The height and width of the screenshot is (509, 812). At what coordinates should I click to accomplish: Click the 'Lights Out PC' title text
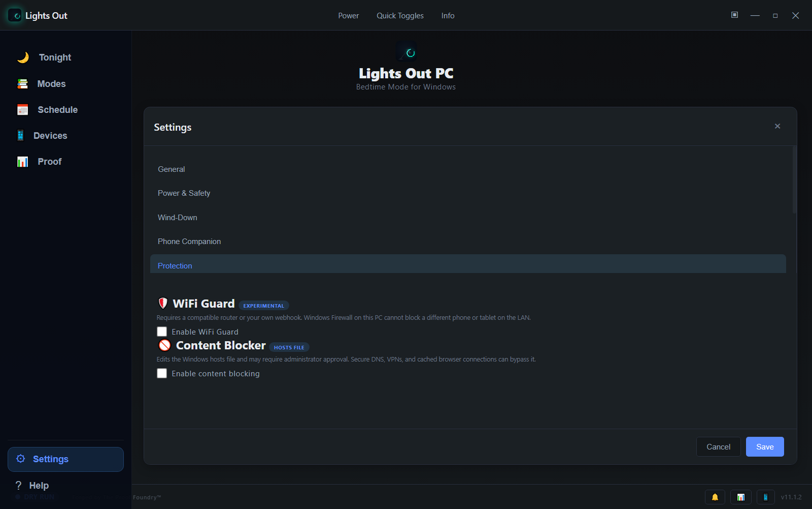pos(406,74)
